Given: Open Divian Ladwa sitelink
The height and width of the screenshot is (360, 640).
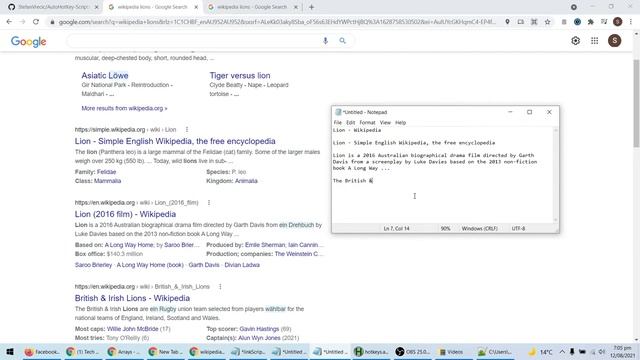Looking at the screenshot, I should [242, 265].
